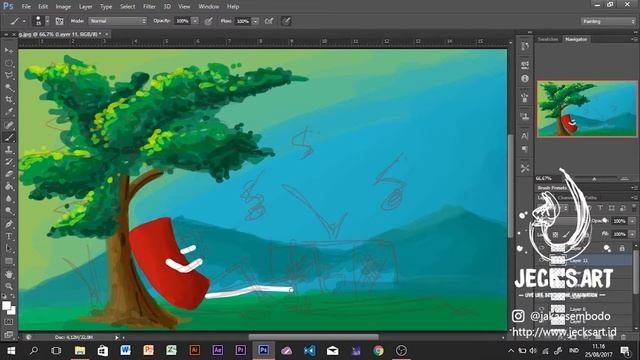This screenshot has width=640, height=360.
Task: Switch to the Swatches tab
Action: pyautogui.click(x=548, y=39)
